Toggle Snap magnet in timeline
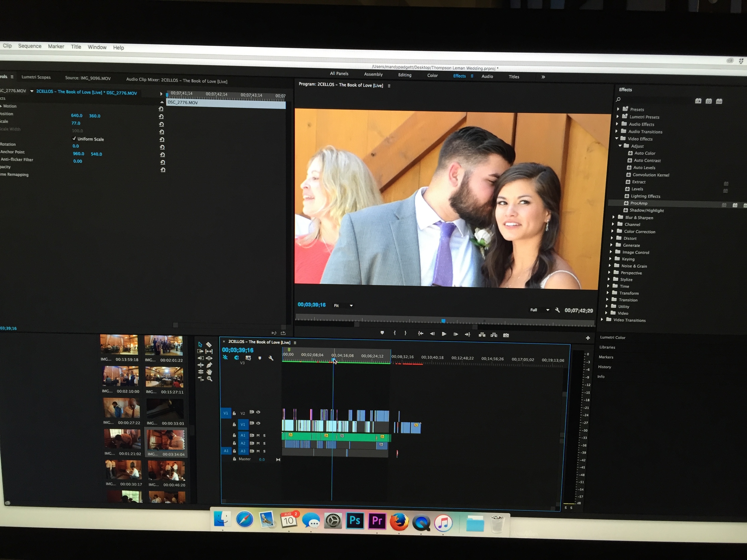The height and width of the screenshot is (560, 747). click(x=236, y=358)
